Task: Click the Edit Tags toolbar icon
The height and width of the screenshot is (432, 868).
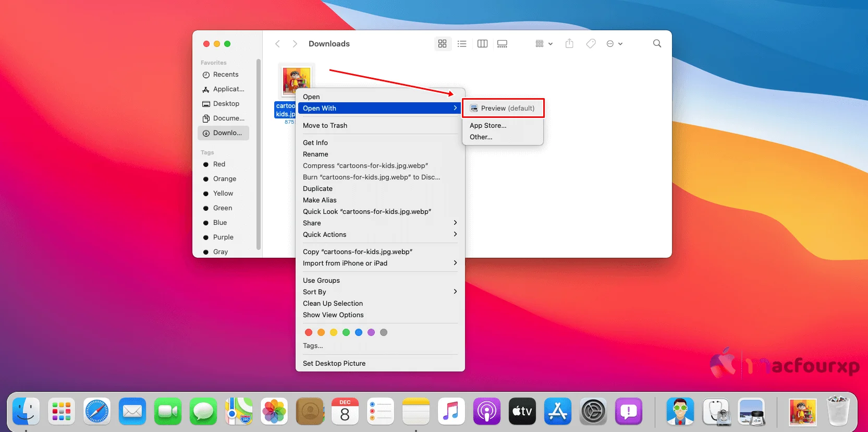Action: [x=591, y=44]
